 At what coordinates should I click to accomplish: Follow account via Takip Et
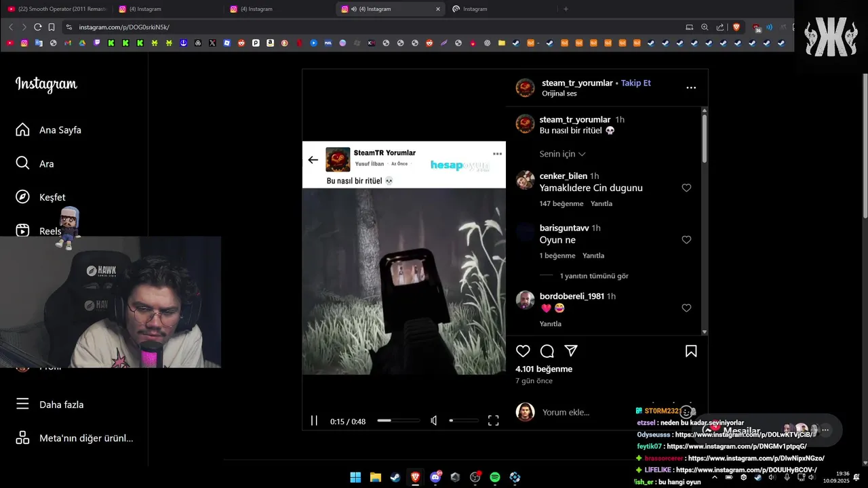tap(636, 83)
